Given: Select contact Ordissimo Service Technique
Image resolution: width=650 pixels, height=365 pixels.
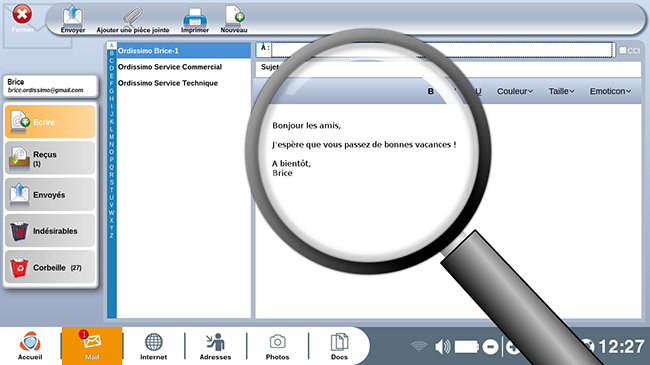Looking at the screenshot, I should pos(184,83).
